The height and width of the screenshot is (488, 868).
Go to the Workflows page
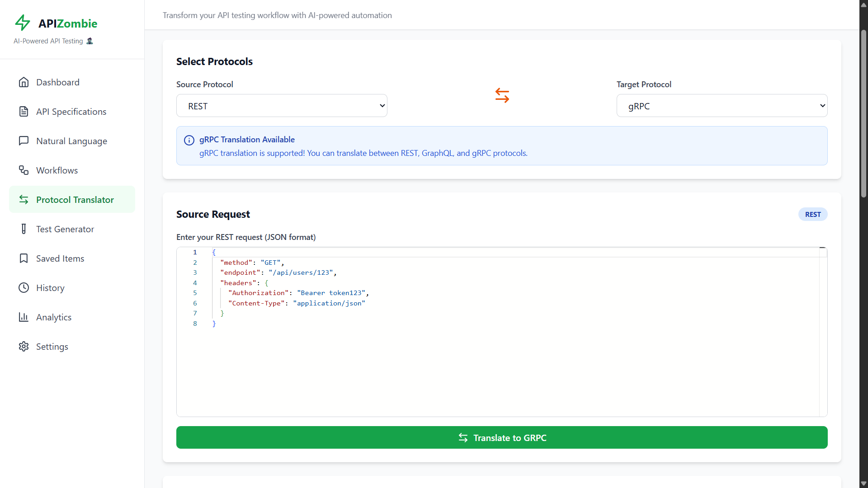57,170
